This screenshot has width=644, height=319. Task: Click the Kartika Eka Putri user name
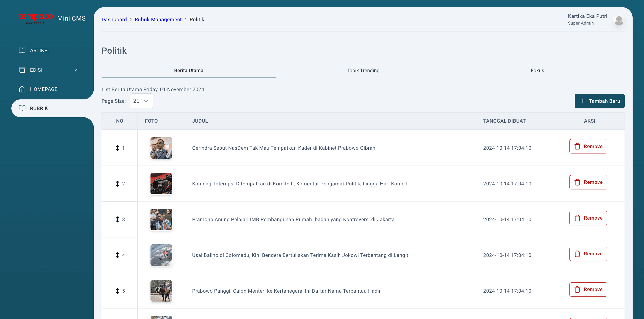coord(587,16)
